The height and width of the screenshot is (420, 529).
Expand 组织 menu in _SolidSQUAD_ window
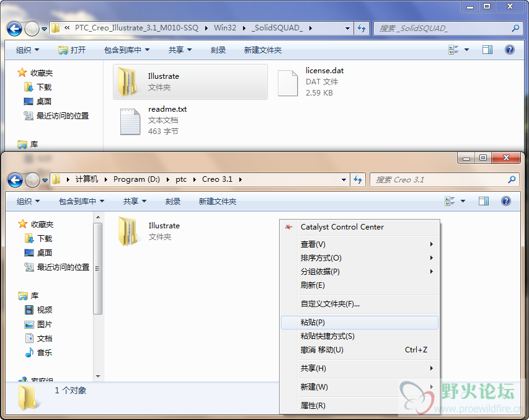coord(28,50)
